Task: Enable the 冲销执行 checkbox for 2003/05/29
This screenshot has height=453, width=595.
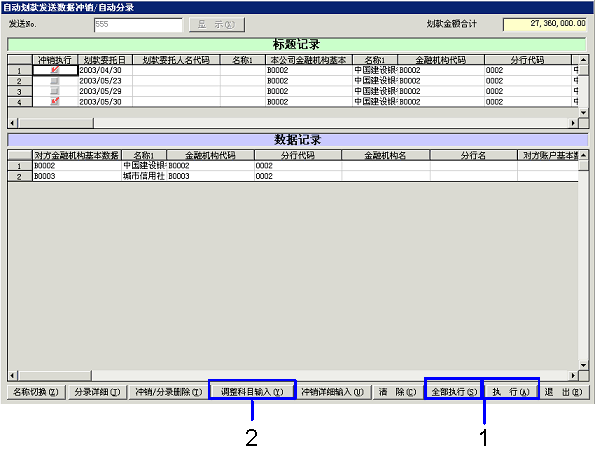Action: coord(55,91)
